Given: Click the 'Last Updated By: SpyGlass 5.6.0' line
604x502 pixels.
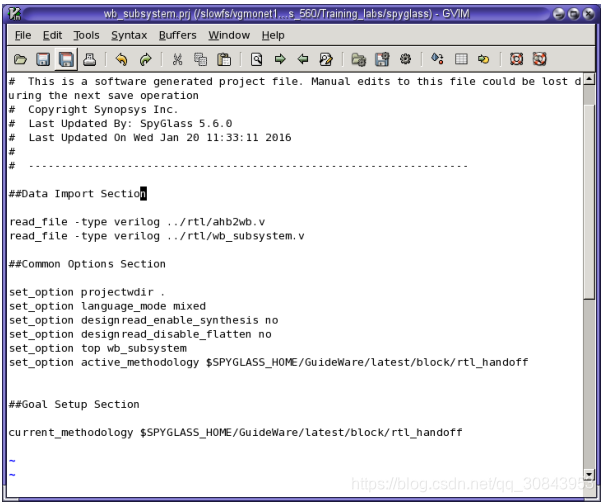Looking at the screenshot, I should [x=121, y=123].
